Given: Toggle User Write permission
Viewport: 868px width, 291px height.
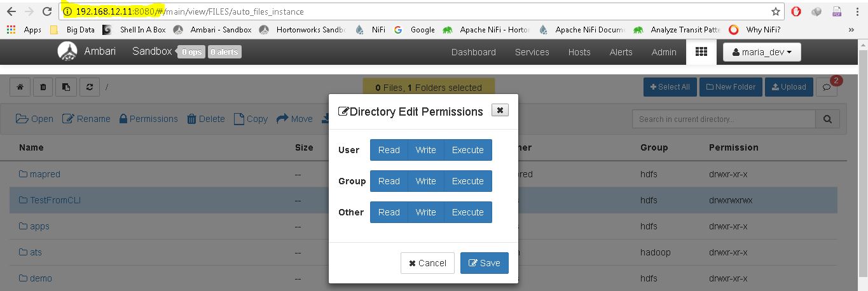Looking at the screenshot, I should pos(425,150).
